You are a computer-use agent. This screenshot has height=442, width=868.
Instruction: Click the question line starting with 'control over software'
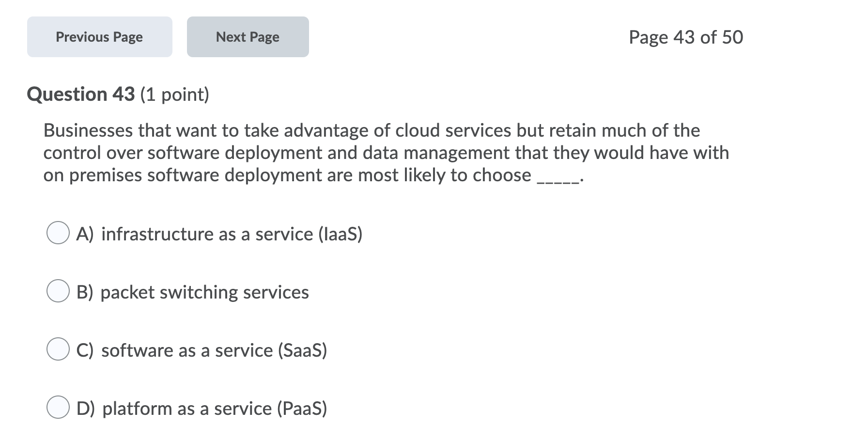pyautogui.click(x=386, y=153)
